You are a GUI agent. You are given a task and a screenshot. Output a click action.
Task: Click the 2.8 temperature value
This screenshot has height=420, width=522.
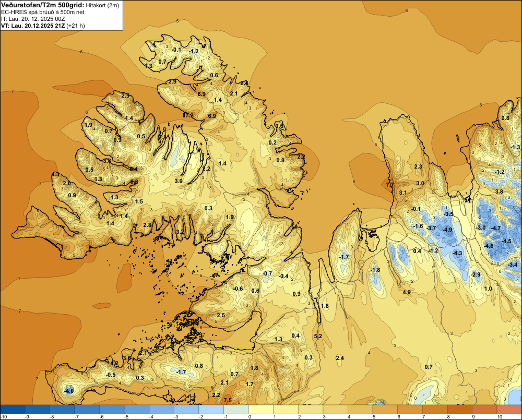tap(147, 225)
